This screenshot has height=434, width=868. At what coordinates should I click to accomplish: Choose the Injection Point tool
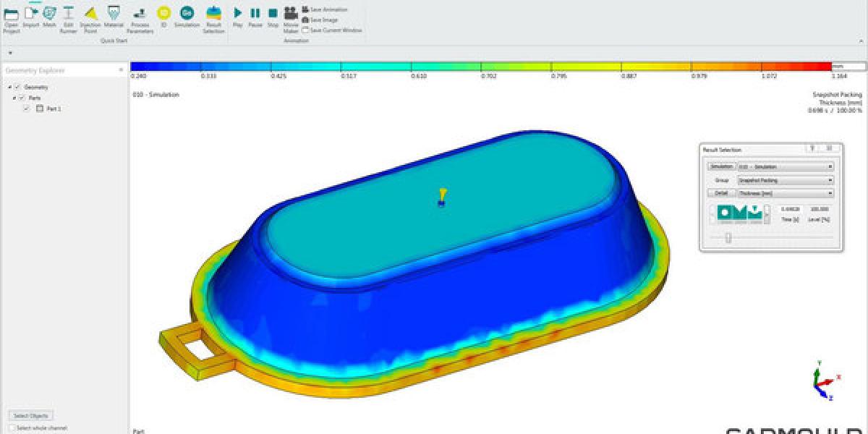(x=90, y=14)
